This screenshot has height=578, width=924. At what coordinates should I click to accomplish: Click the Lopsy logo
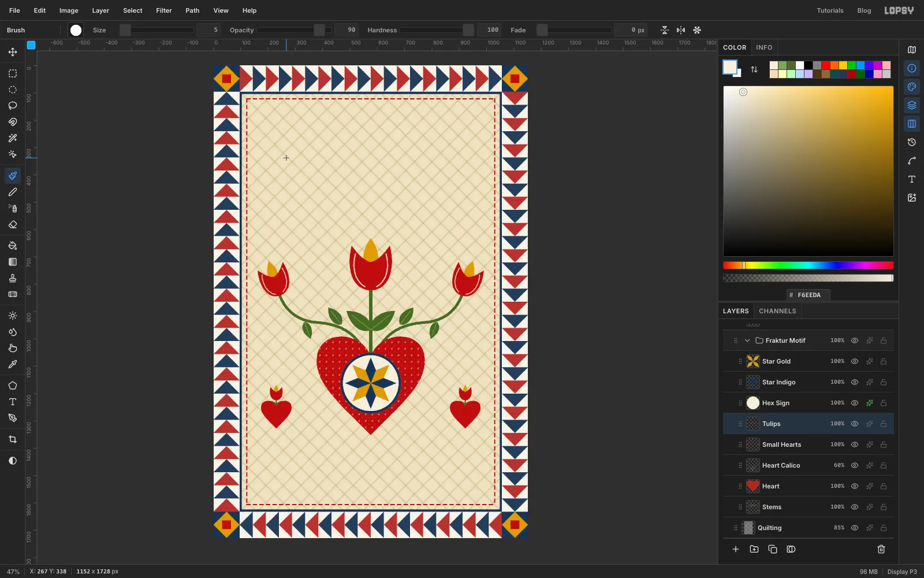[x=899, y=10]
